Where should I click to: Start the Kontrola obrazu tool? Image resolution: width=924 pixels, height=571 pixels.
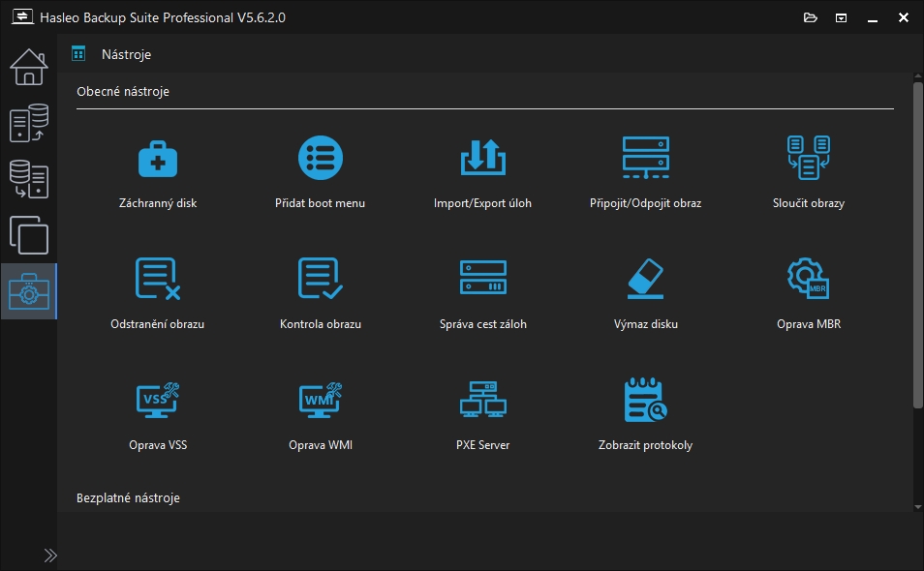click(320, 280)
